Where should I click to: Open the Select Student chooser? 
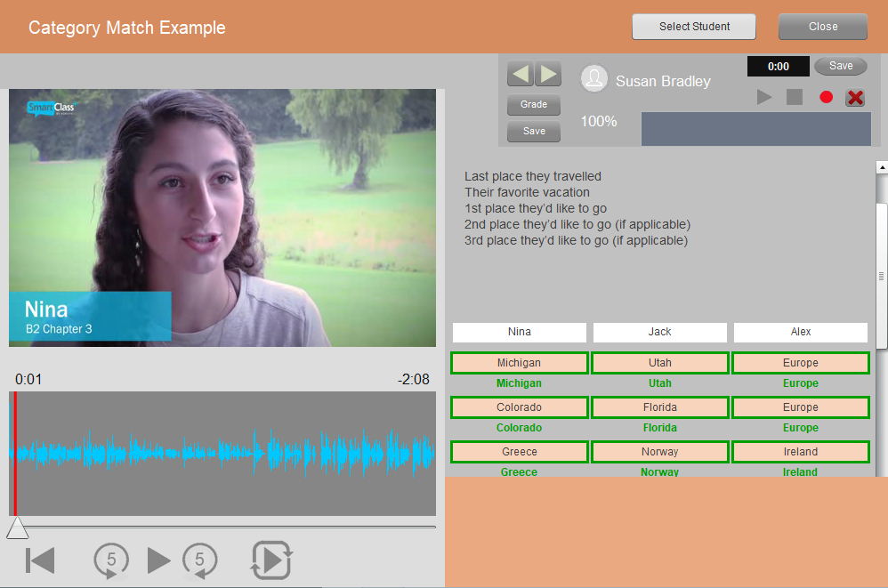click(694, 27)
